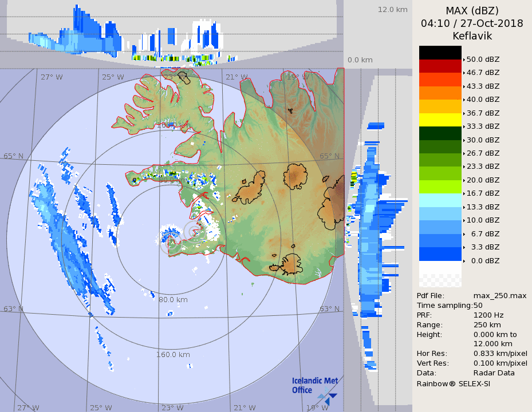Click the arrow marker beside 50.0 dBZ
532x412 pixels.
pyautogui.click(x=464, y=60)
